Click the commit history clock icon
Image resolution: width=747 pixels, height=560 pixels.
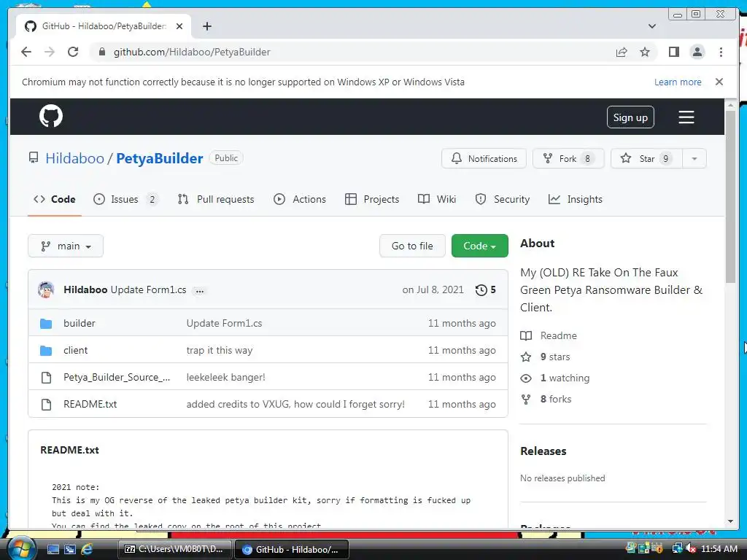pos(481,289)
